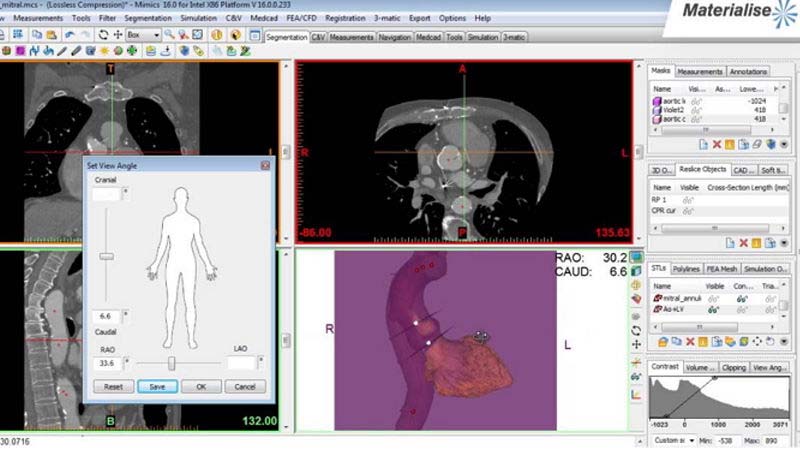The height and width of the screenshot is (450, 800).
Task: Toggle Visible glasses for Ao+LV STL
Action: [713, 310]
